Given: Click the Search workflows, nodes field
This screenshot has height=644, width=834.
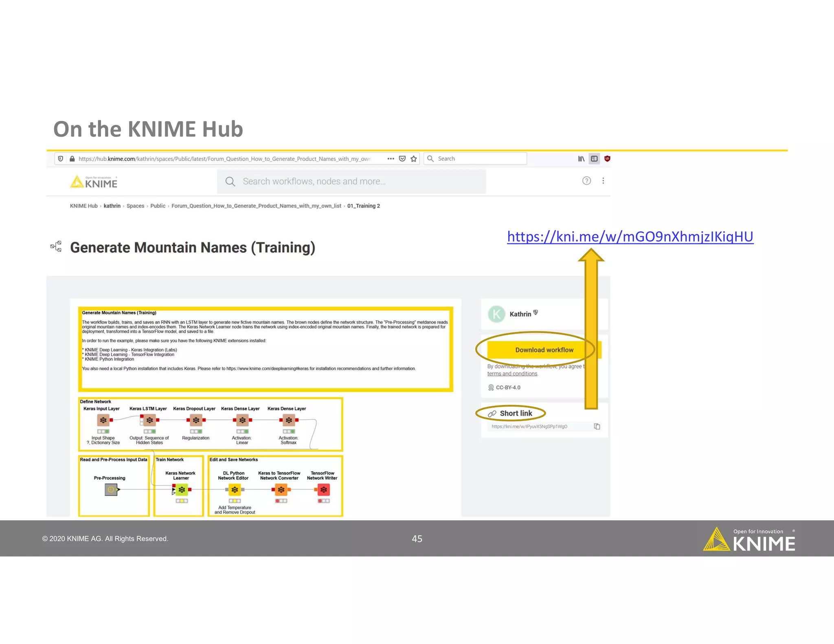Looking at the screenshot, I should click(x=351, y=182).
